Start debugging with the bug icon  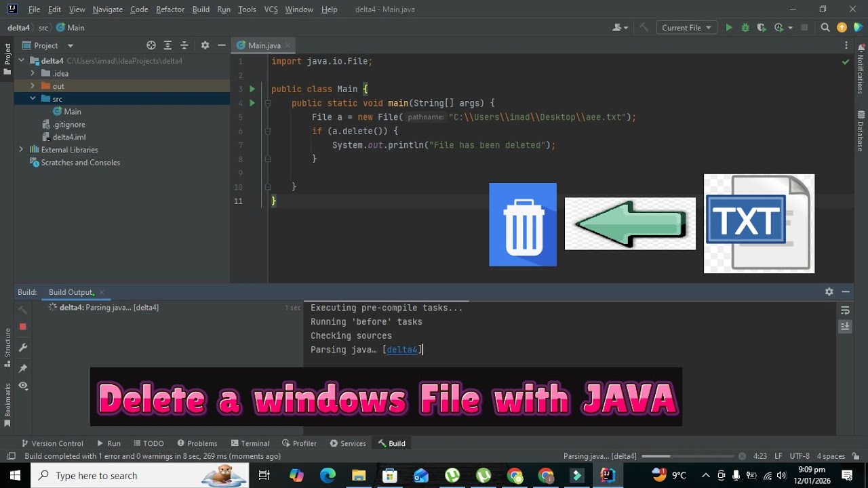point(745,28)
